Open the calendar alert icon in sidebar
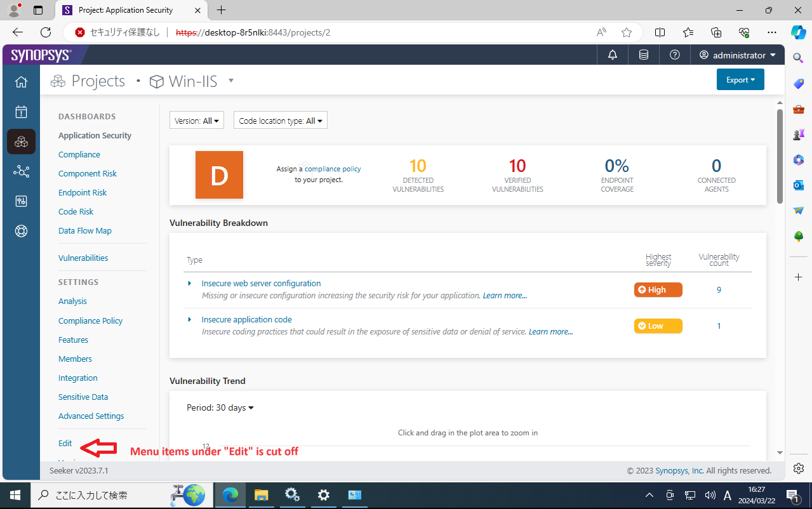Image resolution: width=812 pixels, height=509 pixels. pos(21,112)
